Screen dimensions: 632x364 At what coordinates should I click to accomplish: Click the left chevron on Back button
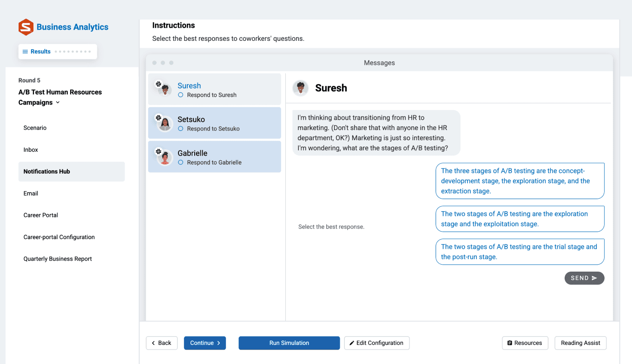tap(153, 343)
